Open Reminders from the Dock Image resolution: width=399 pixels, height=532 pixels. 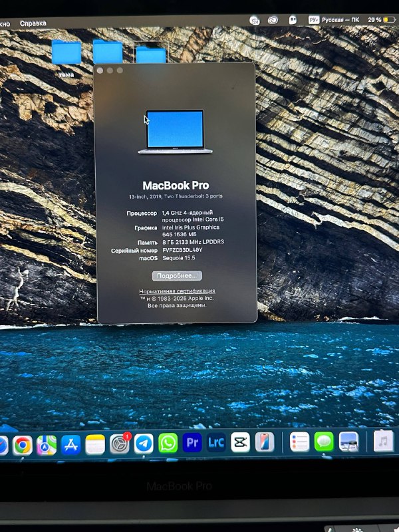pos(300,442)
